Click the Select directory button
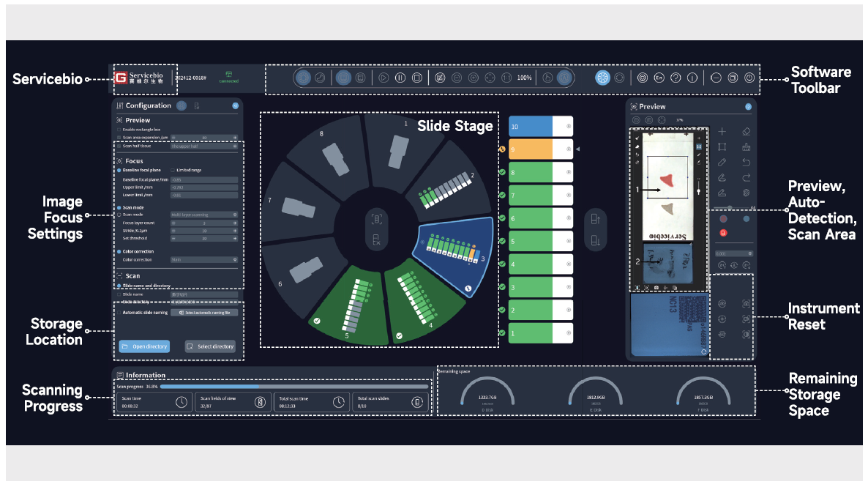 coord(210,346)
